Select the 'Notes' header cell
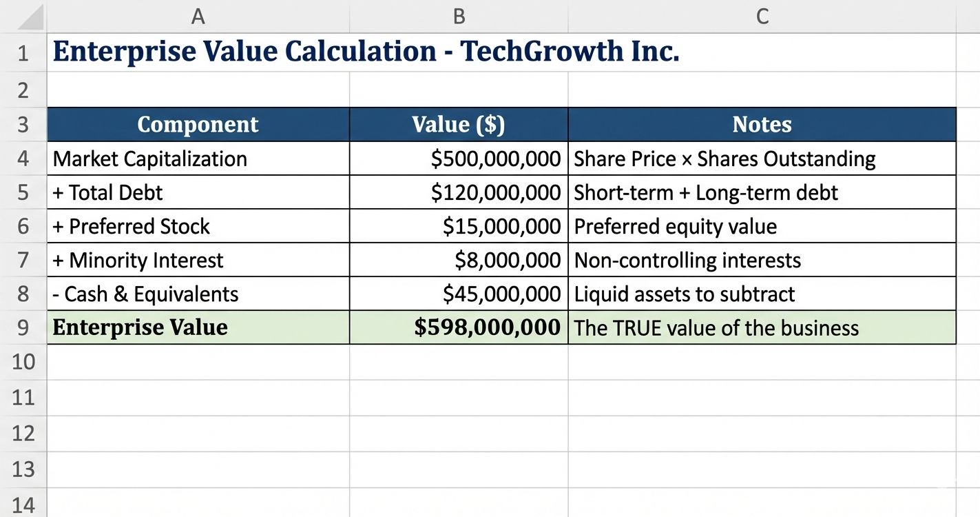The width and height of the screenshot is (980, 517). click(762, 124)
